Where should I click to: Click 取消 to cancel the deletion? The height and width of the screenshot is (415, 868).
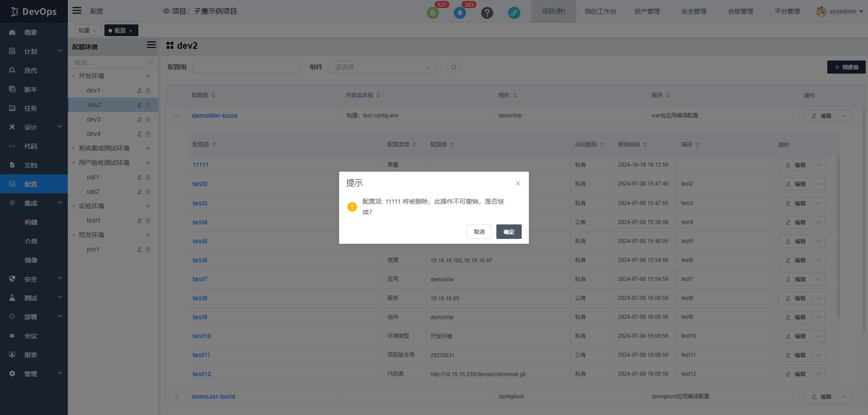[479, 232]
